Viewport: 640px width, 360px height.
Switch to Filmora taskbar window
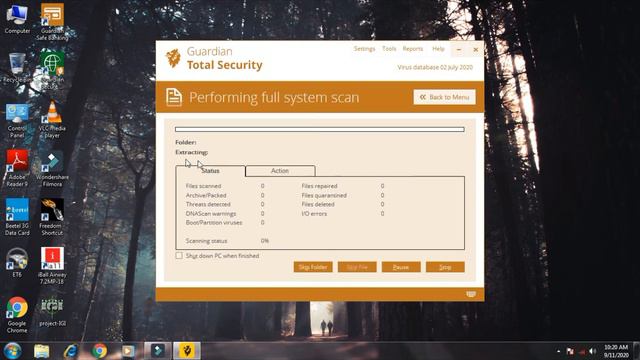pyautogui.click(x=158, y=351)
